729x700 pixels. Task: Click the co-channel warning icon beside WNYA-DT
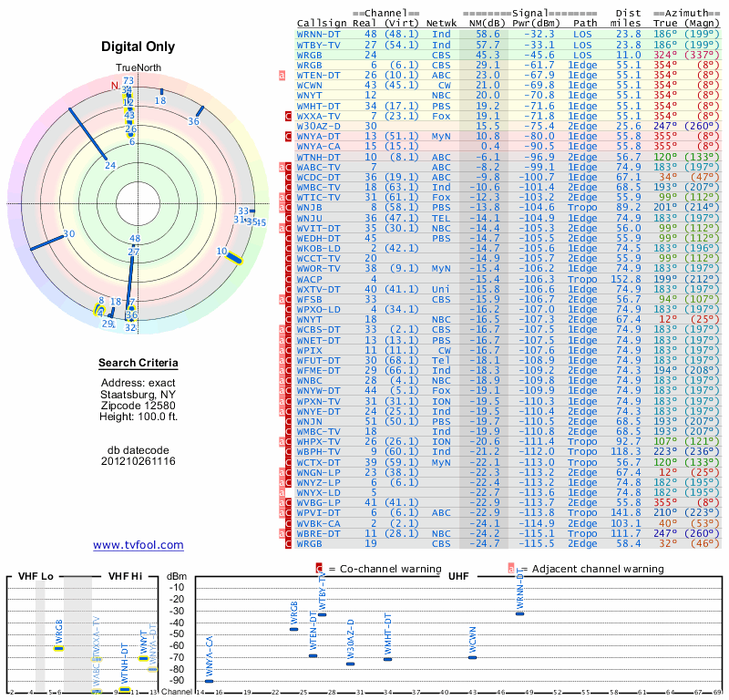[289, 136]
